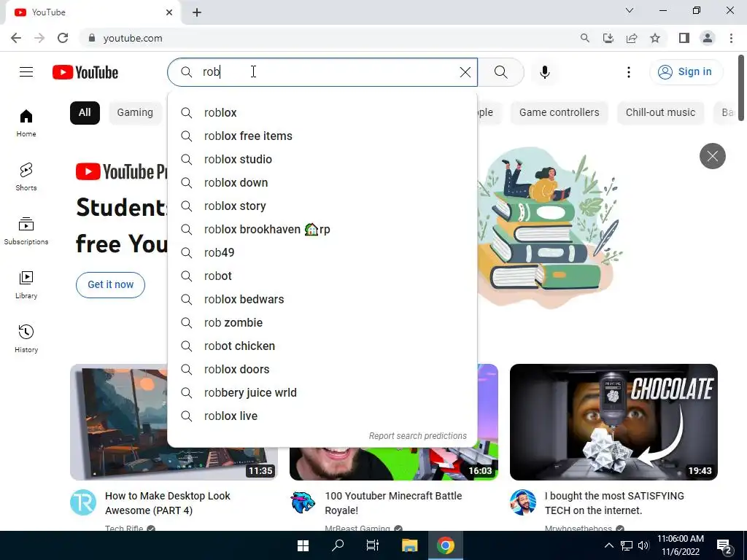Open Library in the sidebar
747x560 pixels.
[26, 284]
